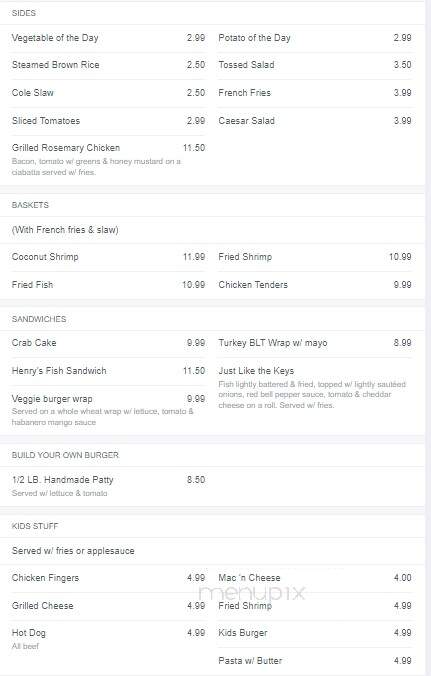Click the SANDWICHES section heading
This screenshot has height=676, width=431.
click(39, 319)
